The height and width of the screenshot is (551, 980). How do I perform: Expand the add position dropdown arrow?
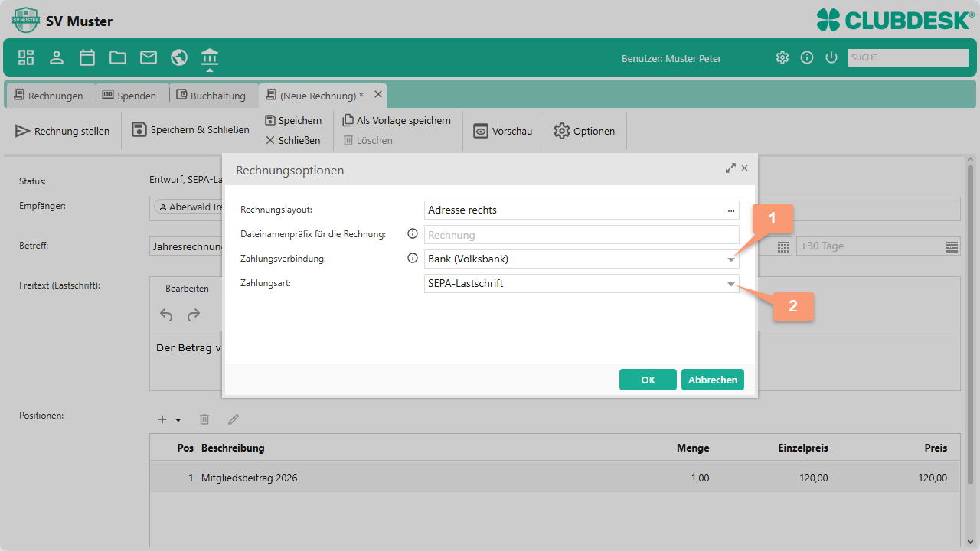[x=178, y=420]
